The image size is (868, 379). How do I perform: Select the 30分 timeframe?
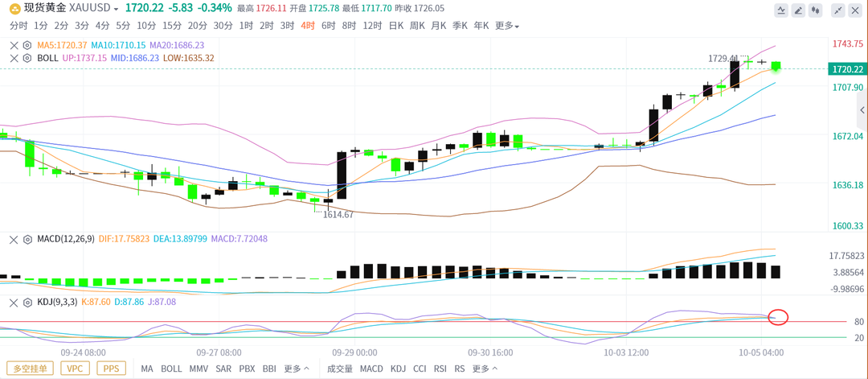pos(223,26)
